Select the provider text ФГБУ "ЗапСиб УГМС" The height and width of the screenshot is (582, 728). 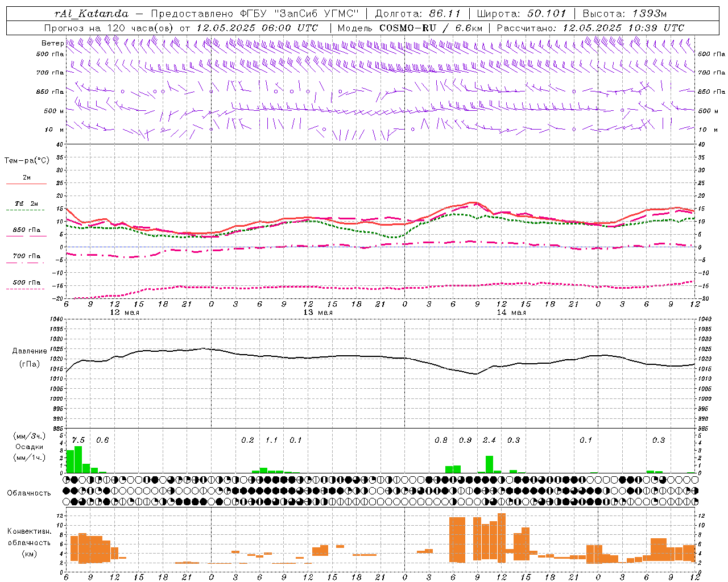pyautogui.click(x=300, y=14)
